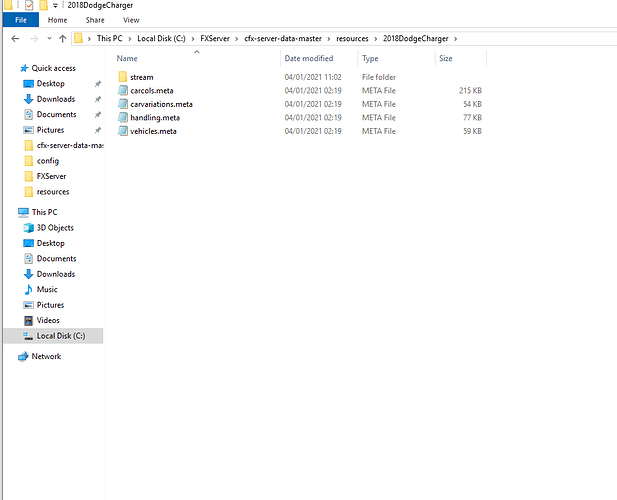
Task: Click the FXServer folder icon in Quick access
Action: click(29, 176)
